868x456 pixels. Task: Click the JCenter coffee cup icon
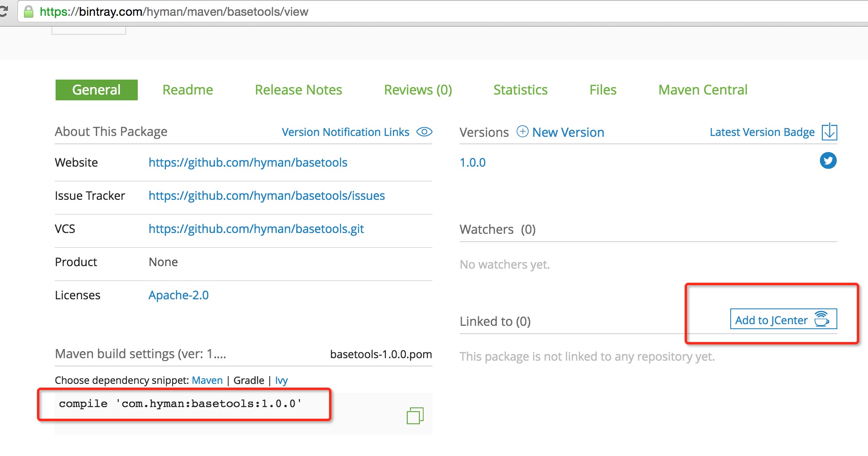[822, 319]
